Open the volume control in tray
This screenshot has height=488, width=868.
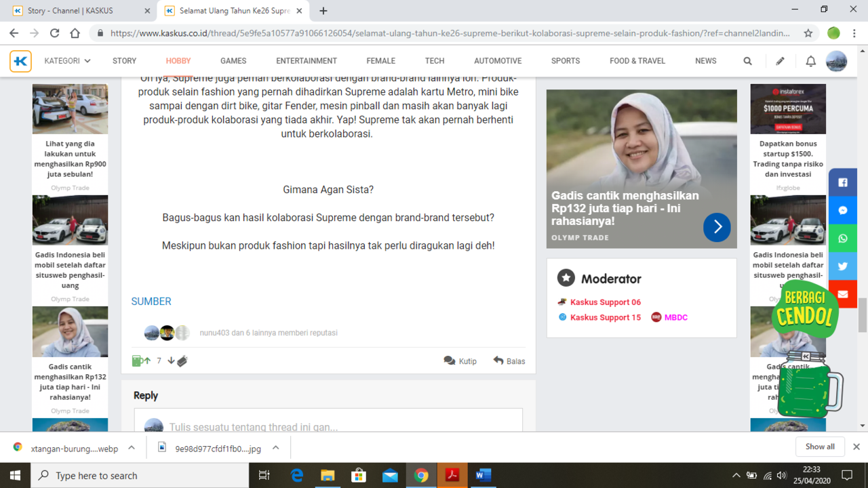coord(782,476)
